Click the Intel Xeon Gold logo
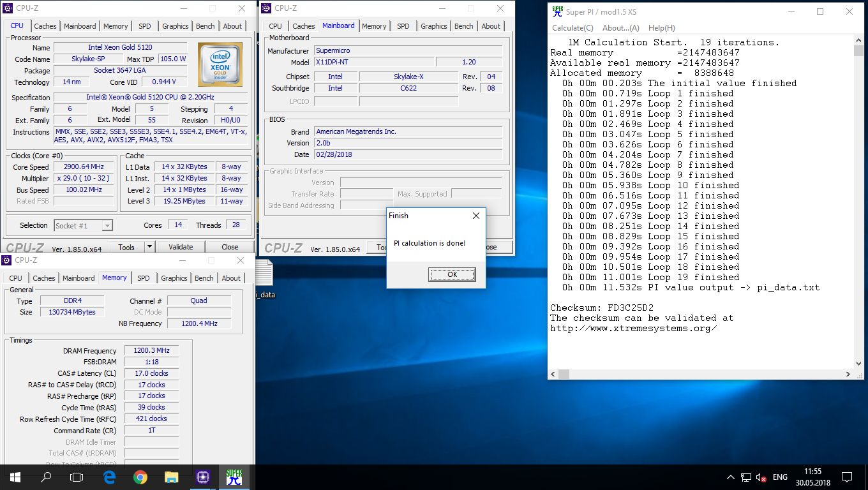The image size is (868, 490). coord(220,64)
